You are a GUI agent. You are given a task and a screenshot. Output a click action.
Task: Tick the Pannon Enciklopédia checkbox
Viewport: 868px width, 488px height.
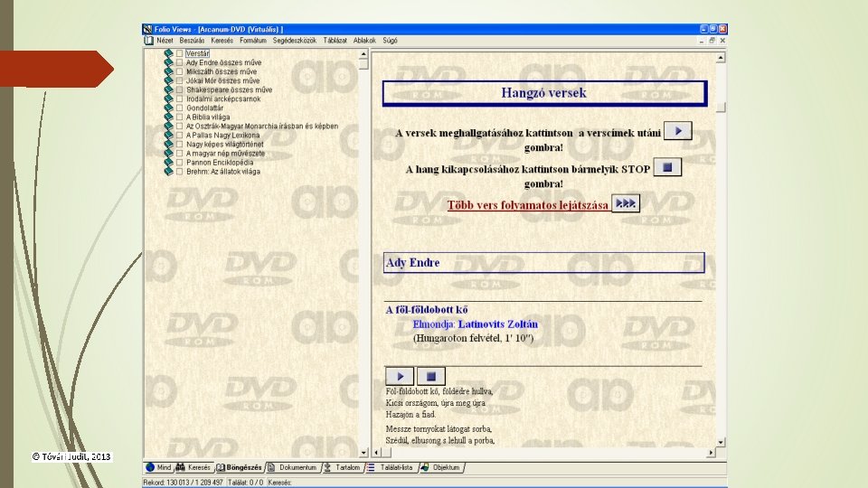(x=179, y=163)
